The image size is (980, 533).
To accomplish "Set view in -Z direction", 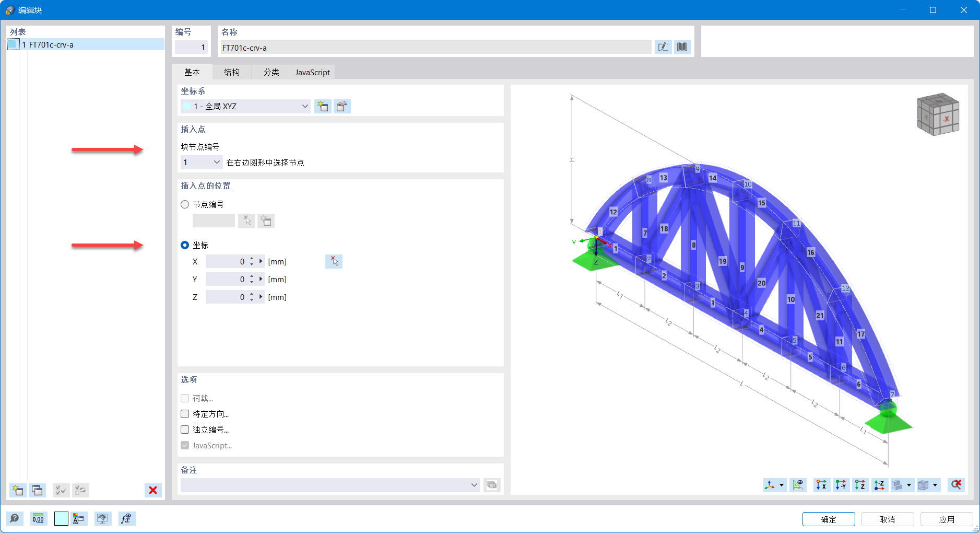I will [x=880, y=485].
